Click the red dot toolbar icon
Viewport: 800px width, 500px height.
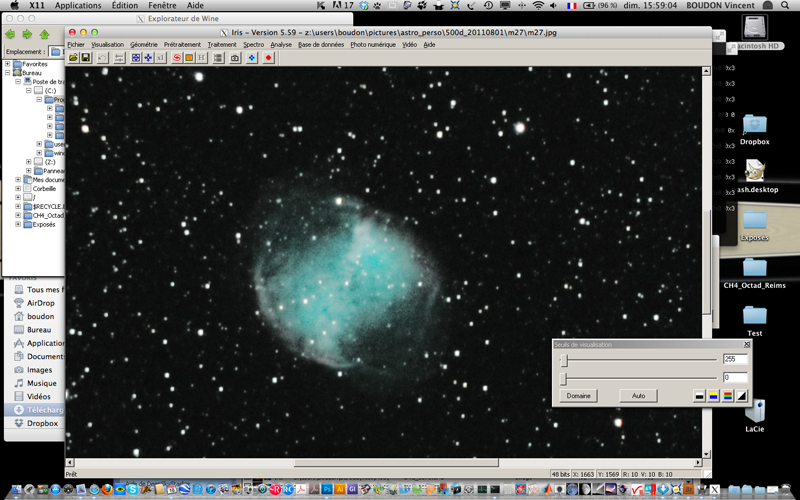tap(269, 58)
